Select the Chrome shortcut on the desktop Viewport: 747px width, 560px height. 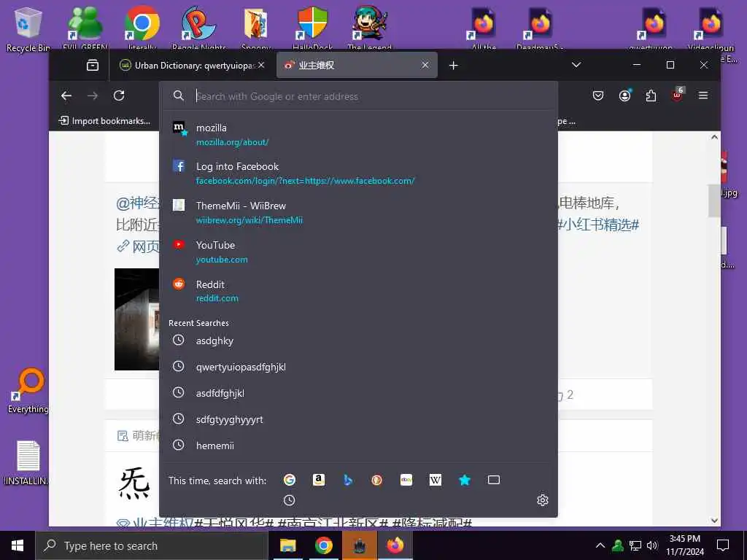[x=142, y=28]
